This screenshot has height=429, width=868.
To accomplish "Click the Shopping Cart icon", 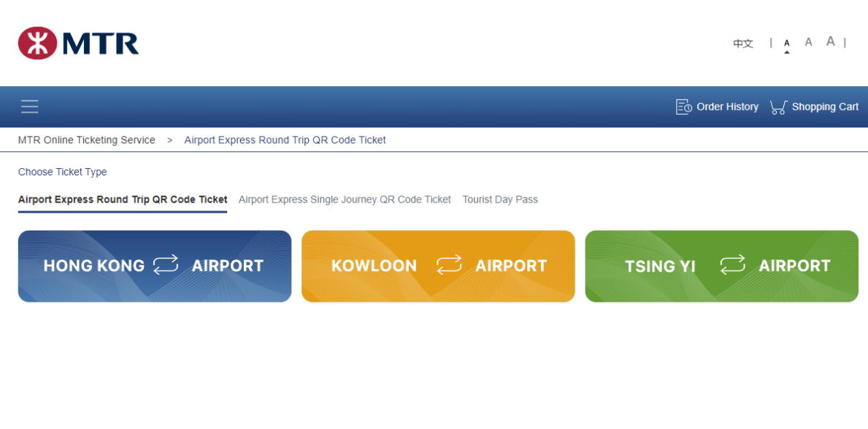I will click(x=778, y=107).
